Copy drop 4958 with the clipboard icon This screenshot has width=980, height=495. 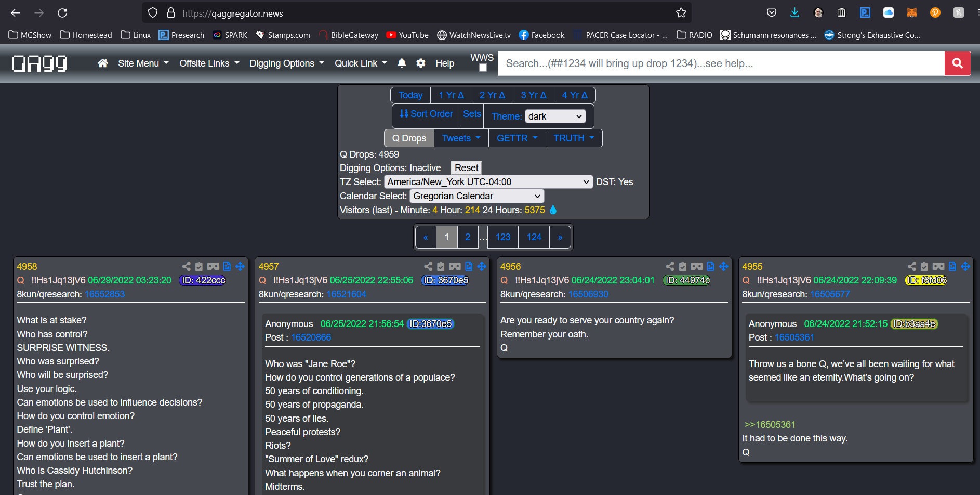point(198,266)
